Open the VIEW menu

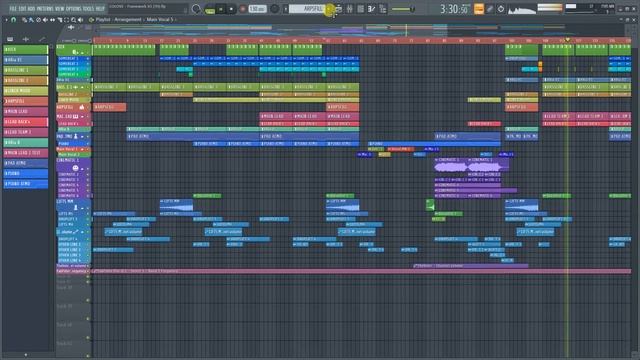click(x=60, y=9)
